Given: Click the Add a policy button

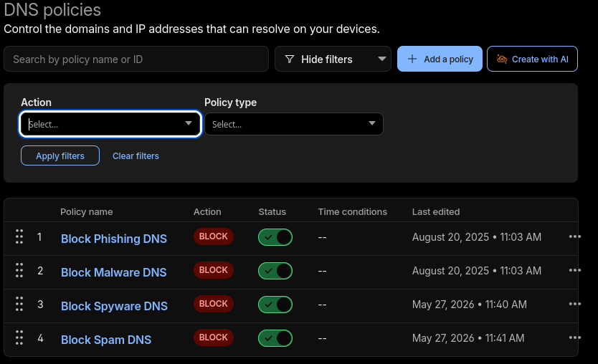Looking at the screenshot, I should (440, 59).
